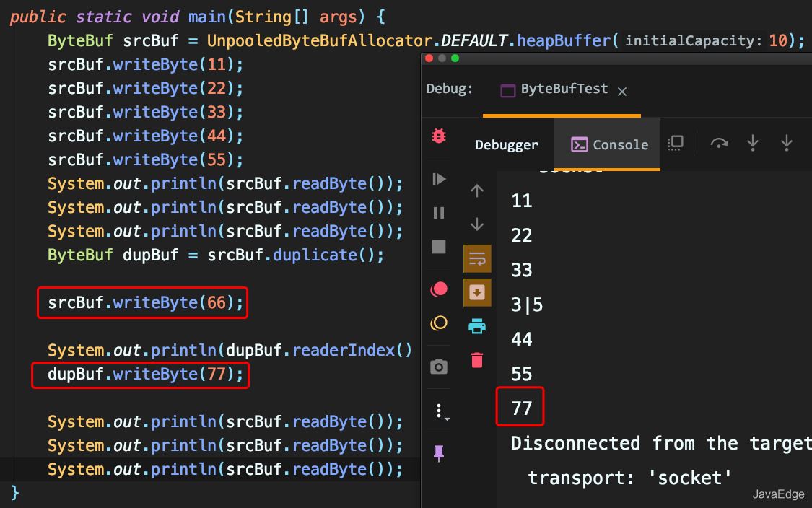The image size is (812, 508).
Task: Switch to the Debugger tab
Action: coord(506,144)
